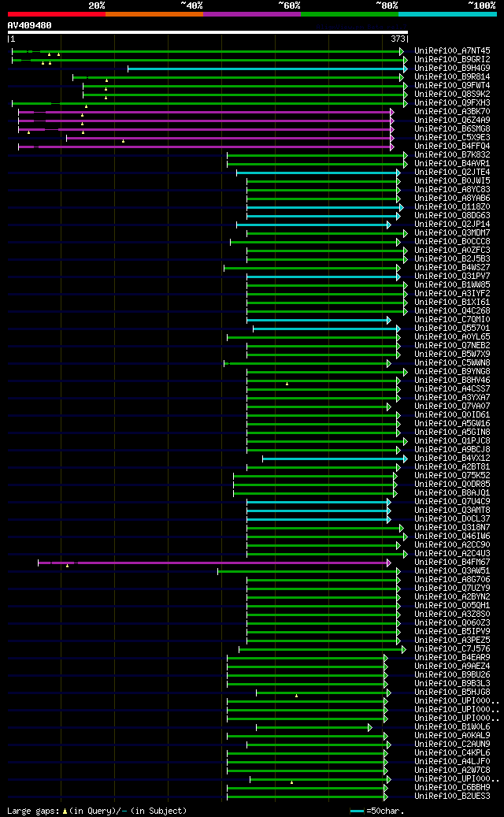Select the UniRef100_C5WWN8 label
This screenshot has height=817, width=504.
click(452, 363)
